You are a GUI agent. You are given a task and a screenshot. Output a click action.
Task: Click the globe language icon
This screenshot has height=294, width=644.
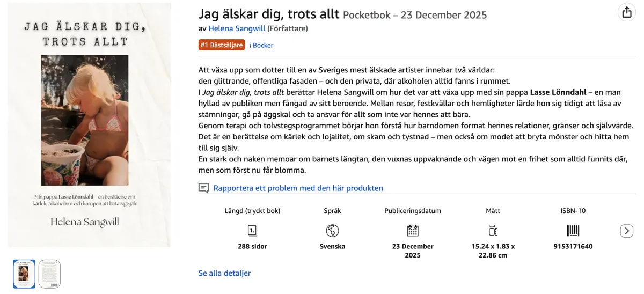coord(332,231)
